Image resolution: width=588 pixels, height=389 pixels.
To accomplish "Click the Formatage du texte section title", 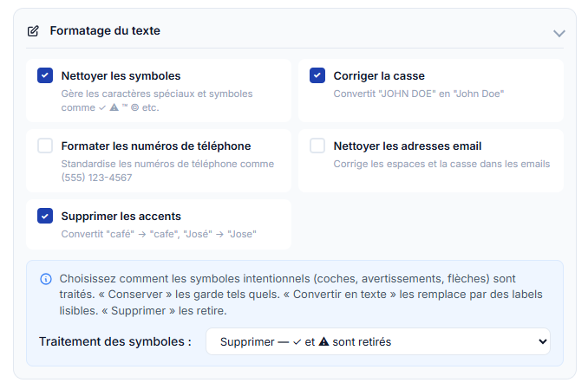I will coord(105,31).
